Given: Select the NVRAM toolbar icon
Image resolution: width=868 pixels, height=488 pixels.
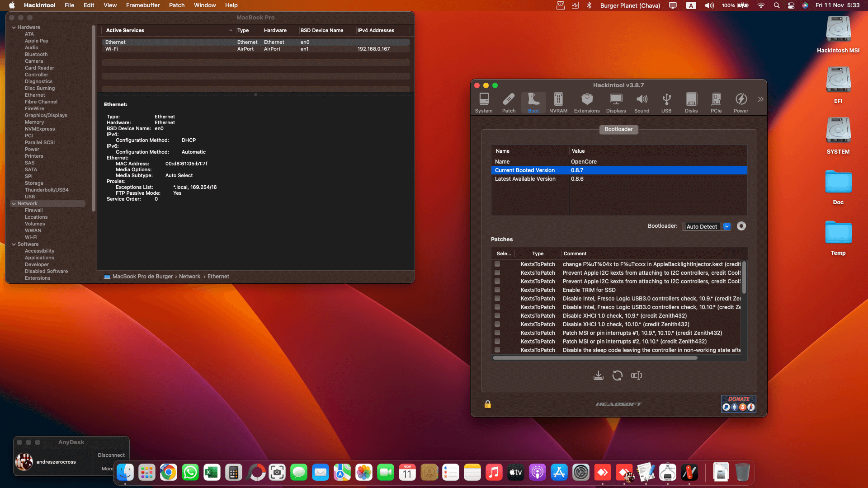Looking at the screenshot, I should (558, 103).
